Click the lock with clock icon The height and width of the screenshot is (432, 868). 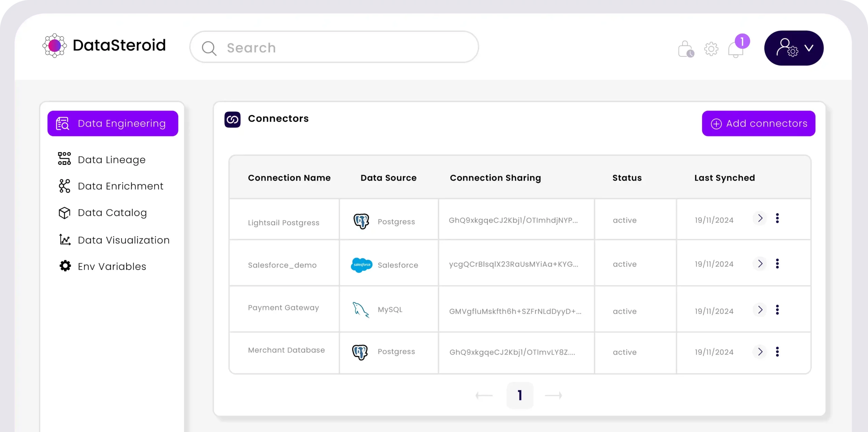(x=686, y=49)
